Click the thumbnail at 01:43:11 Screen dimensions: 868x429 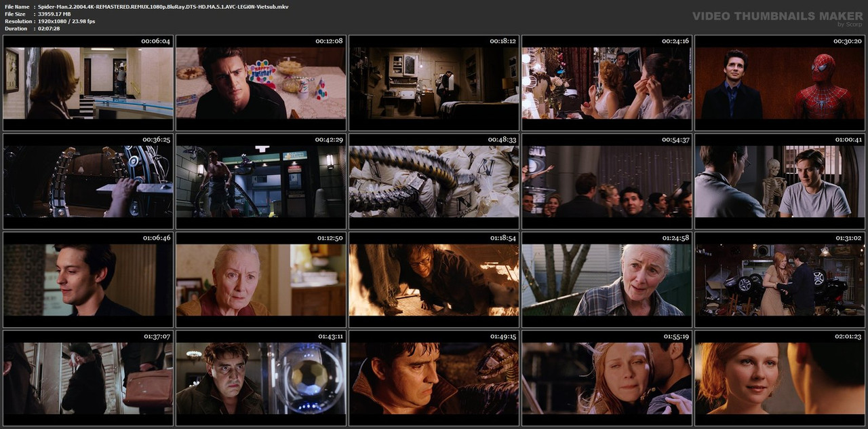pos(261,378)
